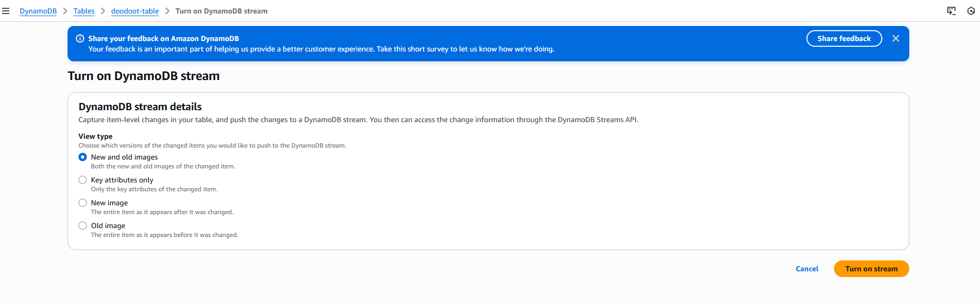Image resolution: width=980 pixels, height=303 pixels.
Task: Click the hexagon icon in top-right corner
Action: pos(971,11)
